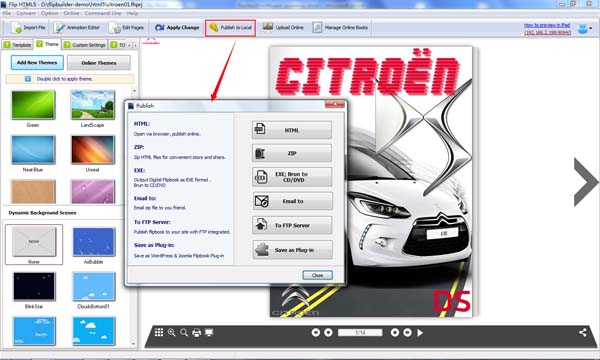The image size is (600, 360).
Task: Select the BlinkStar background scene
Action: (34, 286)
